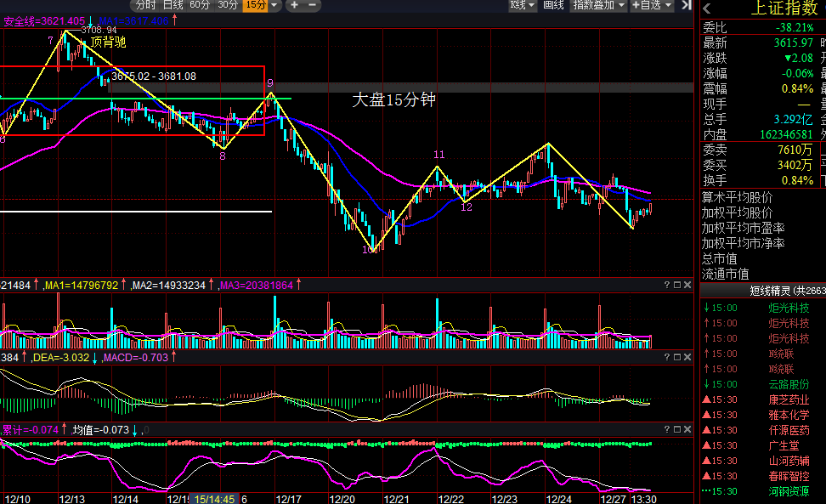Open help for the volume indicator panel
The image size is (826, 504).
tap(666, 285)
